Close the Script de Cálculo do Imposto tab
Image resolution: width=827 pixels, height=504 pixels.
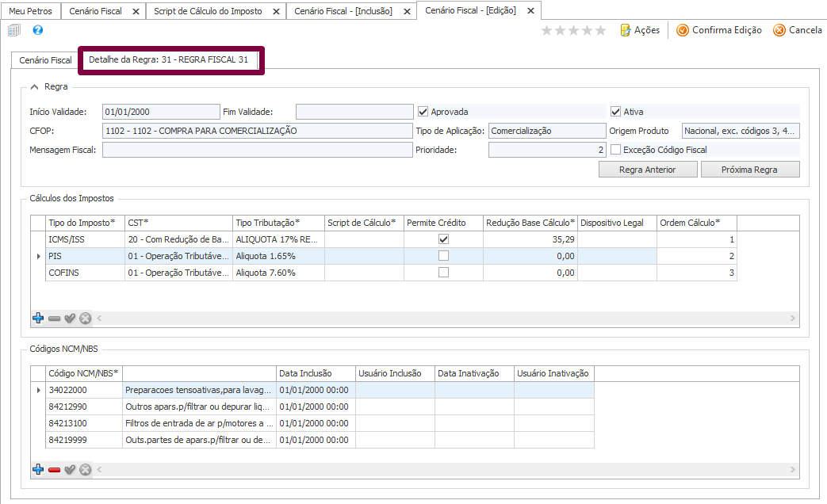[x=276, y=11]
